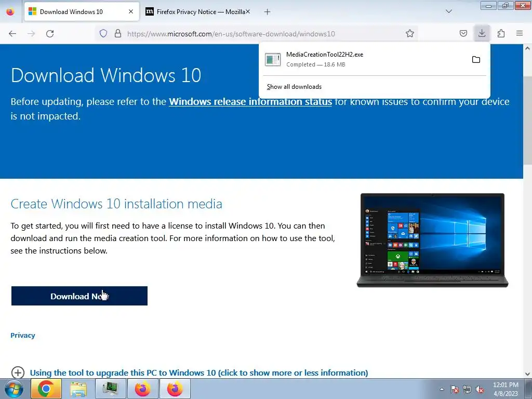This screenshot has width=532, height=399.
Task: Click Show all downloads
Action: pyautogui.click(x=294, y=87)
